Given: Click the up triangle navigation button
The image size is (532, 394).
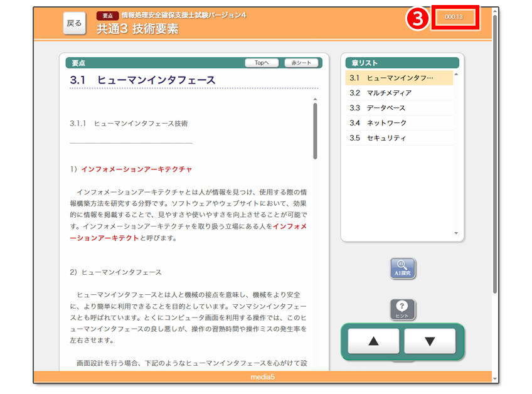Looking at the screenshot, I should (373, 341).
